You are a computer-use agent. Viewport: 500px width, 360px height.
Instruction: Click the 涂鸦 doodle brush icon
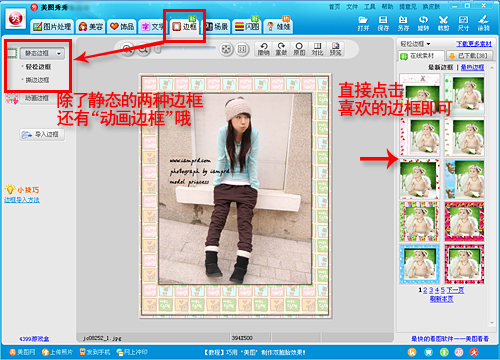tap(483, 23)
